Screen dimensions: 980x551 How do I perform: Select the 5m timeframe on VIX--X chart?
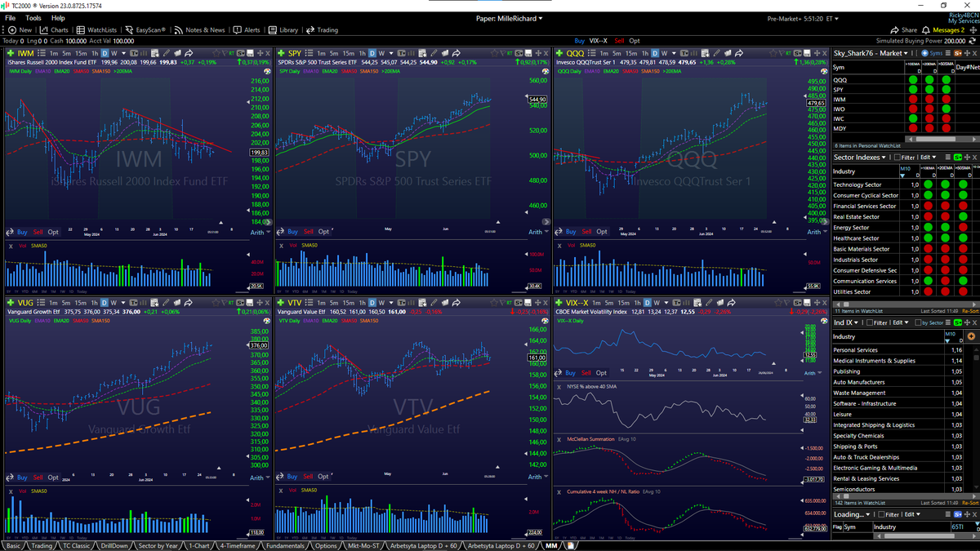[x=609, y=303]
